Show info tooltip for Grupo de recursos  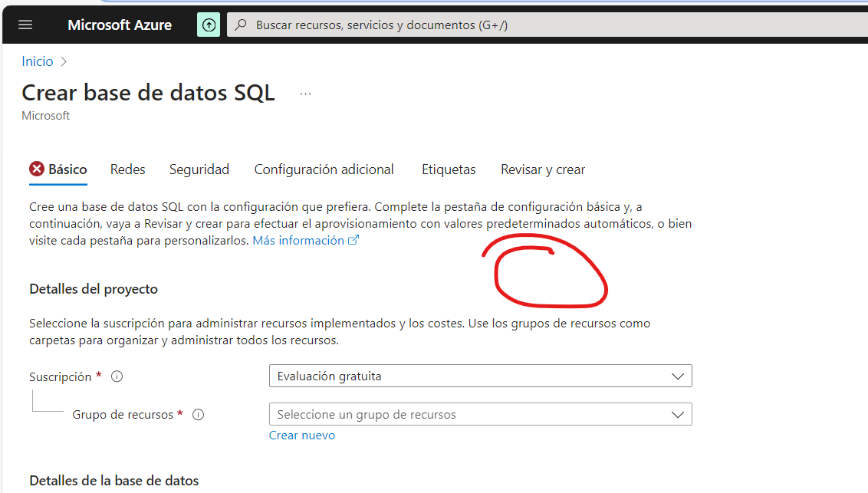point(198,415)
